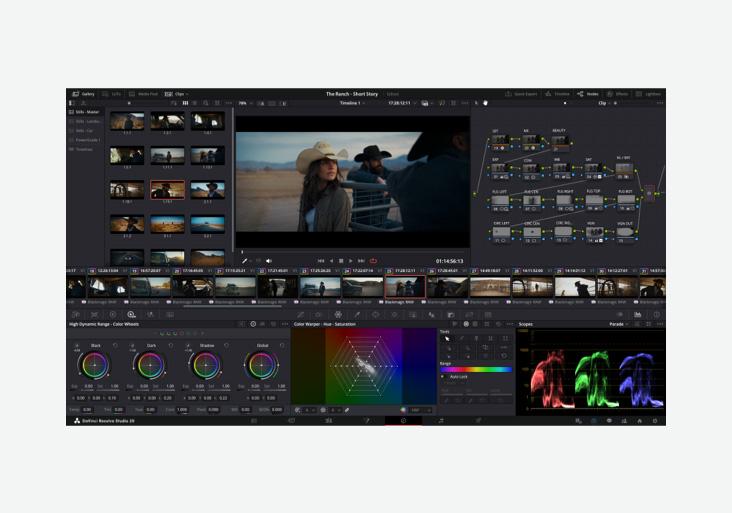Select the red-highlighted still in gallery
Image resolution: width=732 pixels, height=513 pixels.
pyautogui.click(x=167, y=189)
